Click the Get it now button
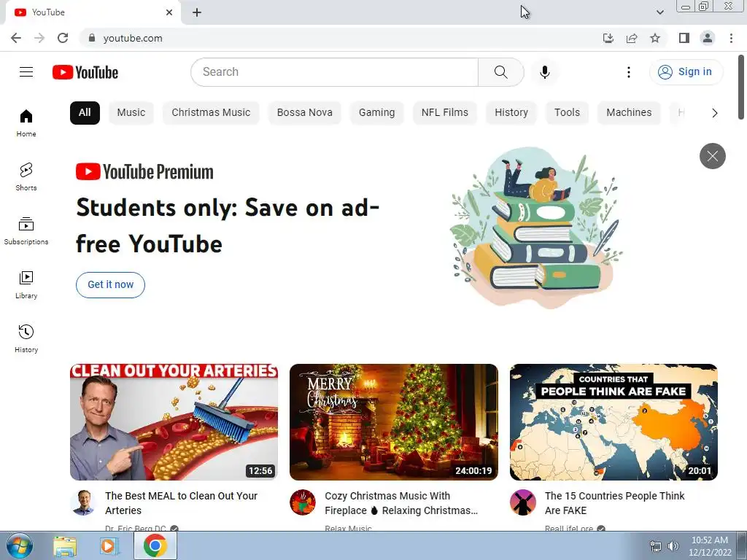The width and height of the screenshot is (747, 560). tap(111, 285)
